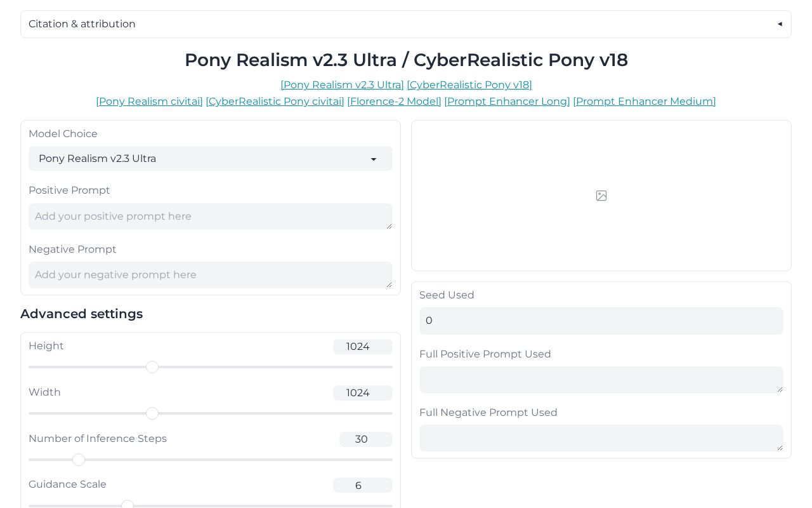The width and height of the screenshot is (812, 508).
Task: Focus the Negative Prompt text box
Action: (x=211, y=275)
